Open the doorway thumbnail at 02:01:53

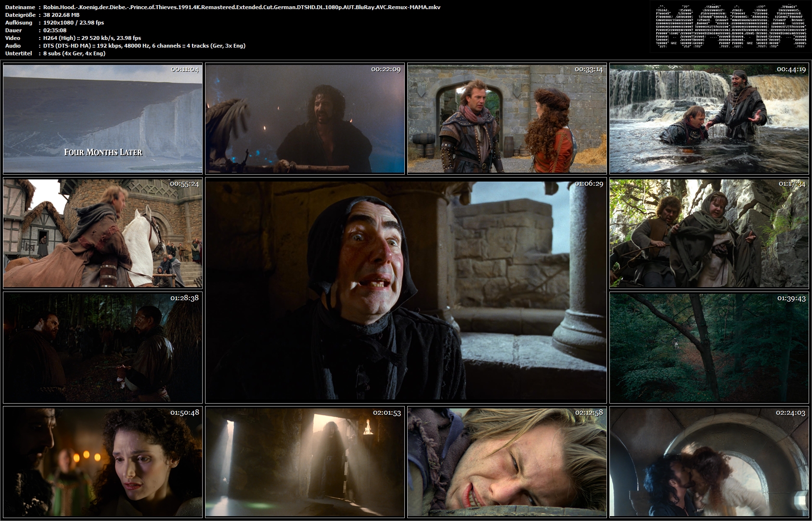coord(305,462)
